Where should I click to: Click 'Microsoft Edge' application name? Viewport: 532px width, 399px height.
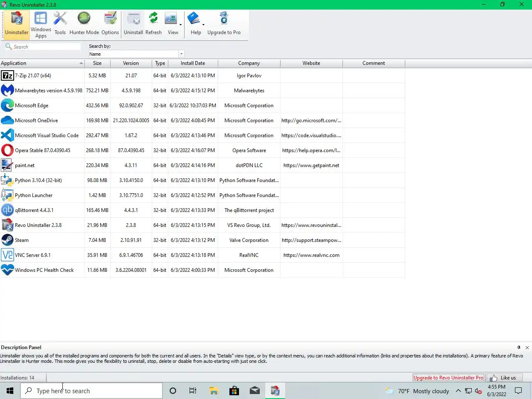32,106
